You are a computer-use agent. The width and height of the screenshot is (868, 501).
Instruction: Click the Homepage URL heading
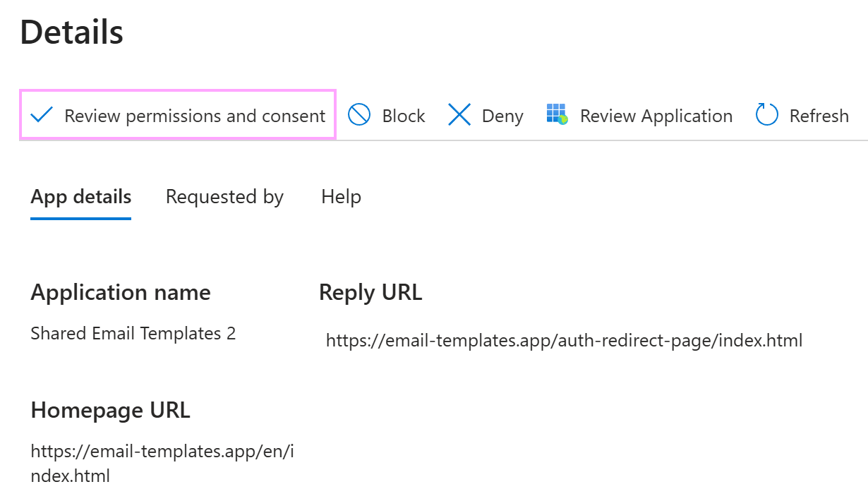pos(110,410)
